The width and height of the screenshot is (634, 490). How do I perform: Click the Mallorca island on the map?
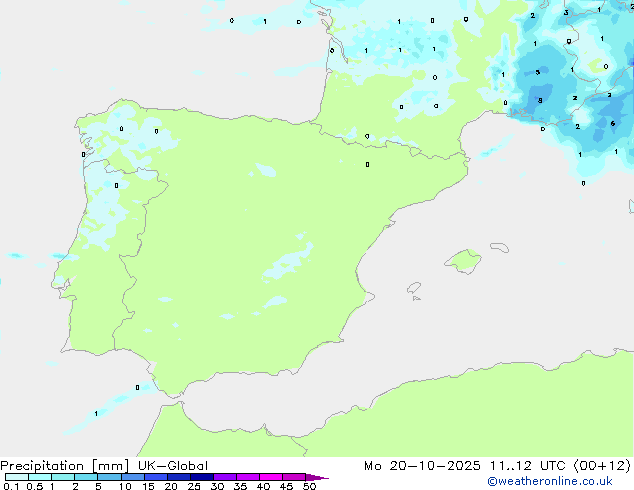[463, 261]
